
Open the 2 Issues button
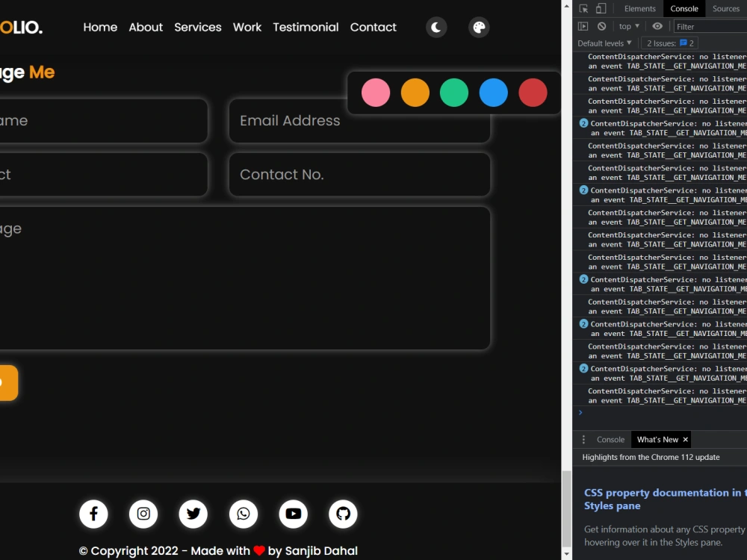pos(670,43)
